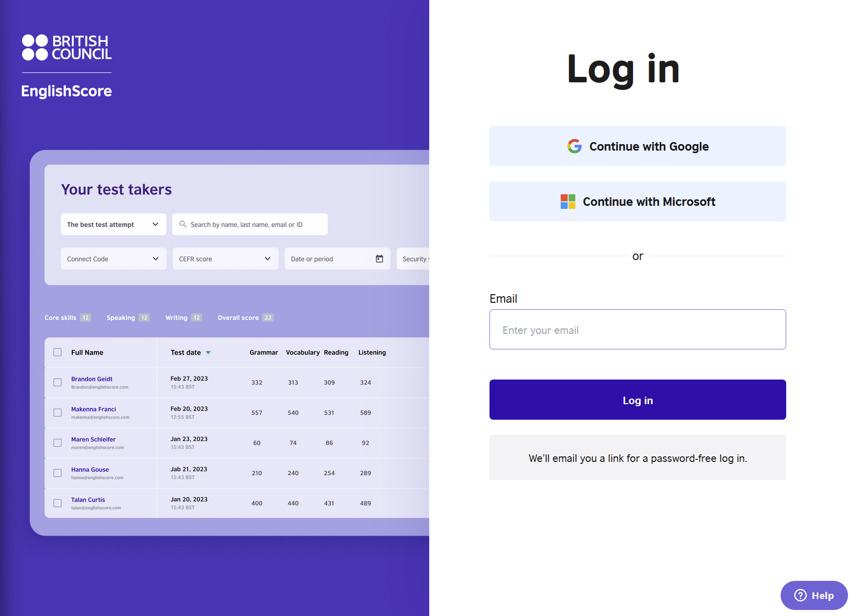
Task: Click the 22 badge next to Overall score
Action: pyautogui.click(x=268, y=318)
